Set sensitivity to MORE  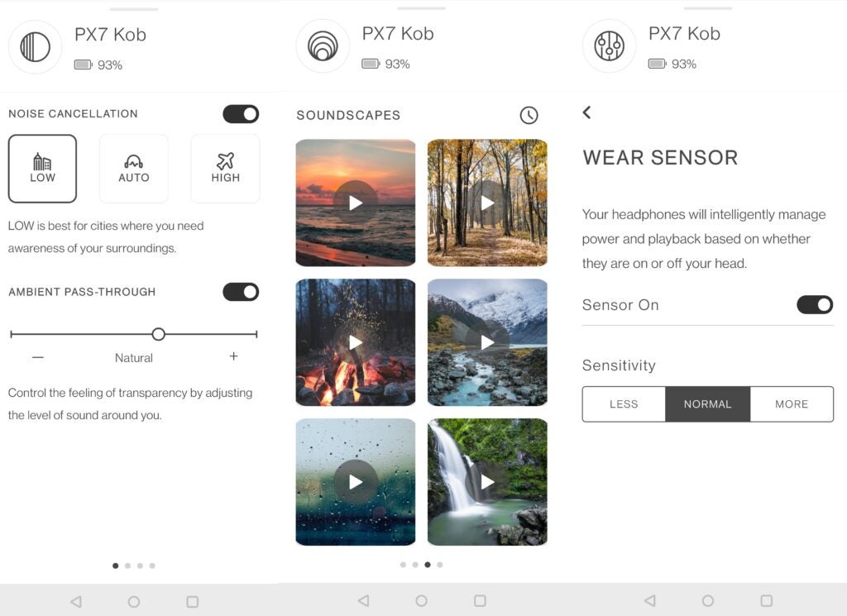point(792,404)
